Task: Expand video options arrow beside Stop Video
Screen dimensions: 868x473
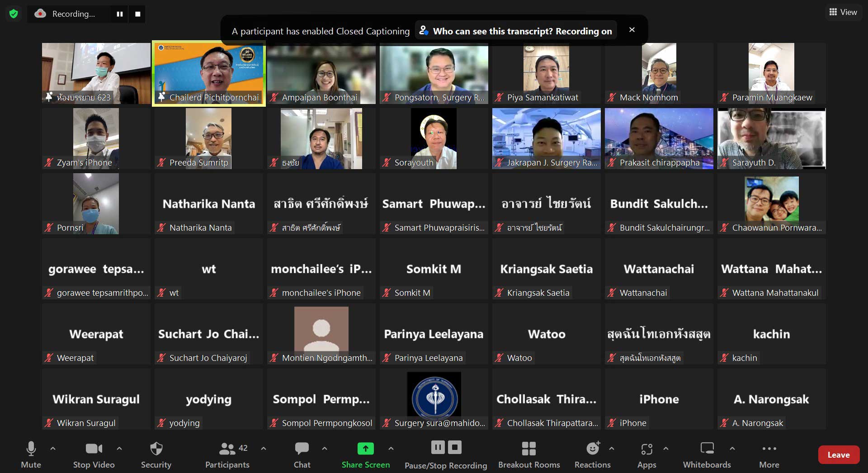Action: (x=119, y=449)
